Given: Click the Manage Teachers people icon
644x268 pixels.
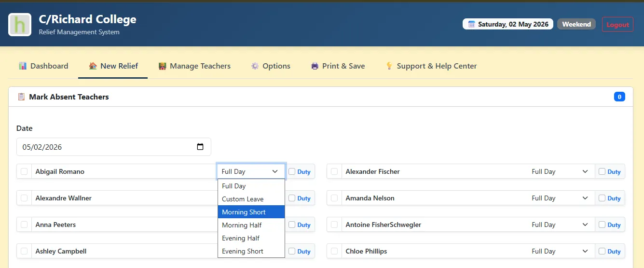Looking at the screenshot, I should (x=163, y=66).
